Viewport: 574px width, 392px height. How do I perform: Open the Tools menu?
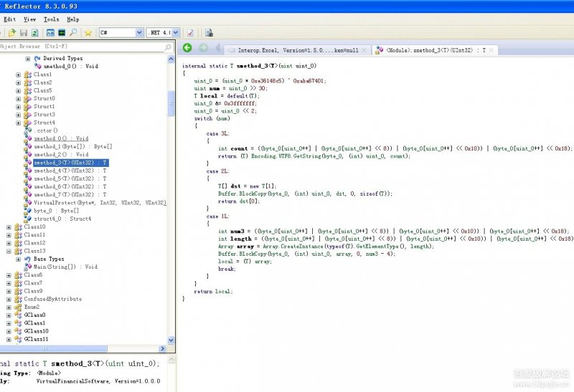(x=51, y=19)
